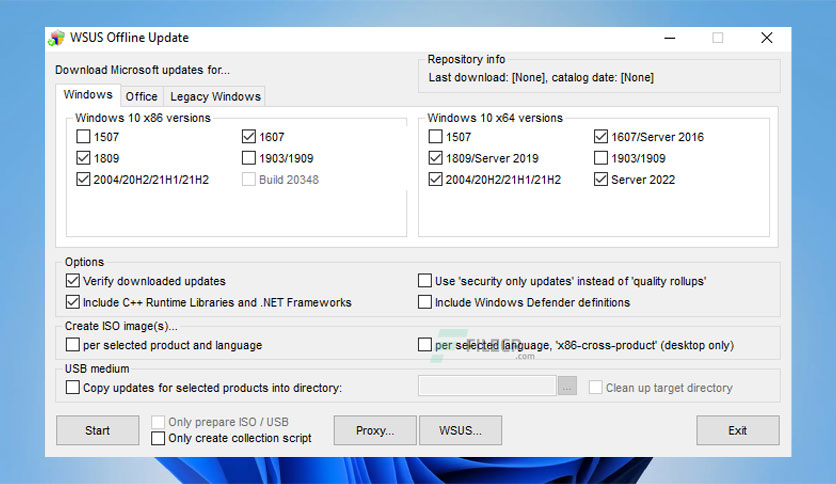This screenshot has width=836, height=484.
Task: Click 'Download Microsoft updates for...' label
Action: point(142,70)
